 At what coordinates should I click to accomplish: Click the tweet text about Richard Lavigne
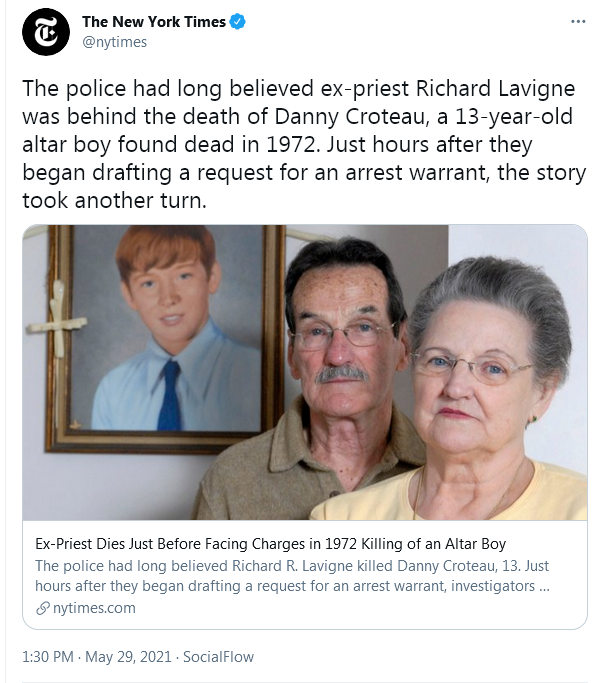tap(304, 144)
